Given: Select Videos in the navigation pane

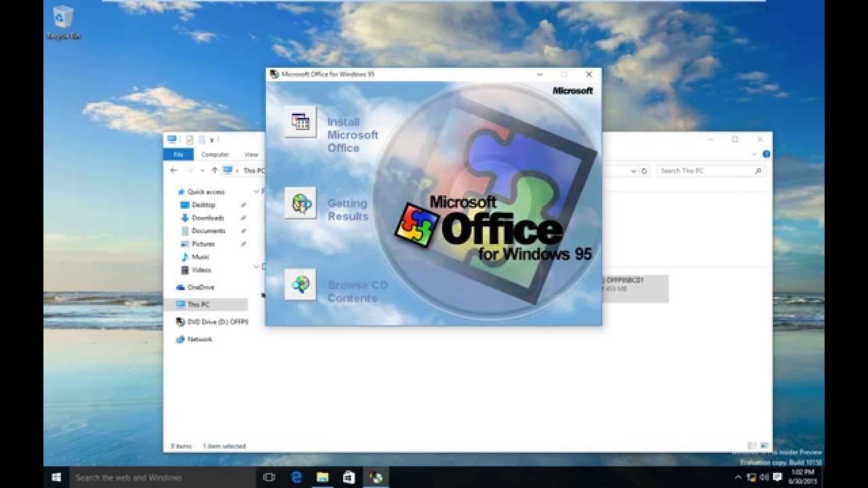Looking at the screenshot, I should [x=201, y=270].
